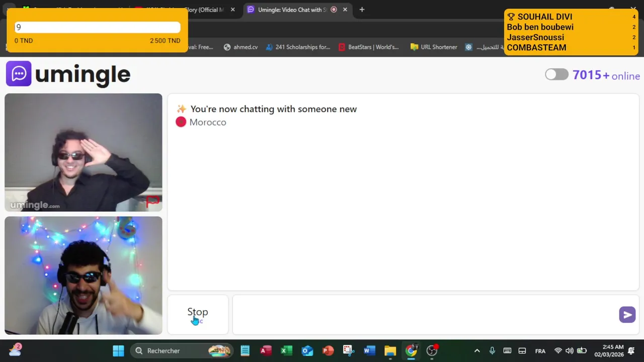The height and width of the screenshot is (362, 644).
Task: Click the "JasserSnoussi" leaderboard entry
Action: 571,37
